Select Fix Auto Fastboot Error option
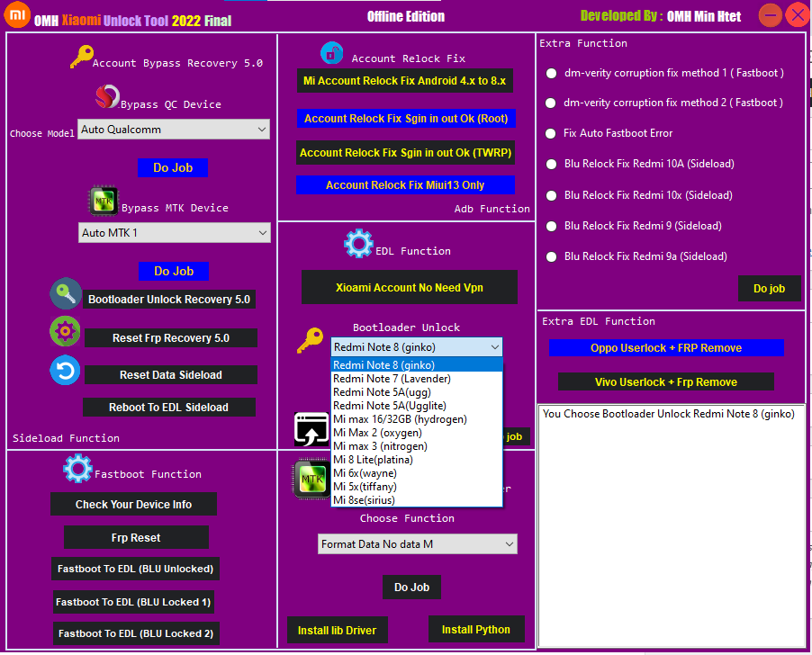Screen dimensions: 812x655 [551, 133]
